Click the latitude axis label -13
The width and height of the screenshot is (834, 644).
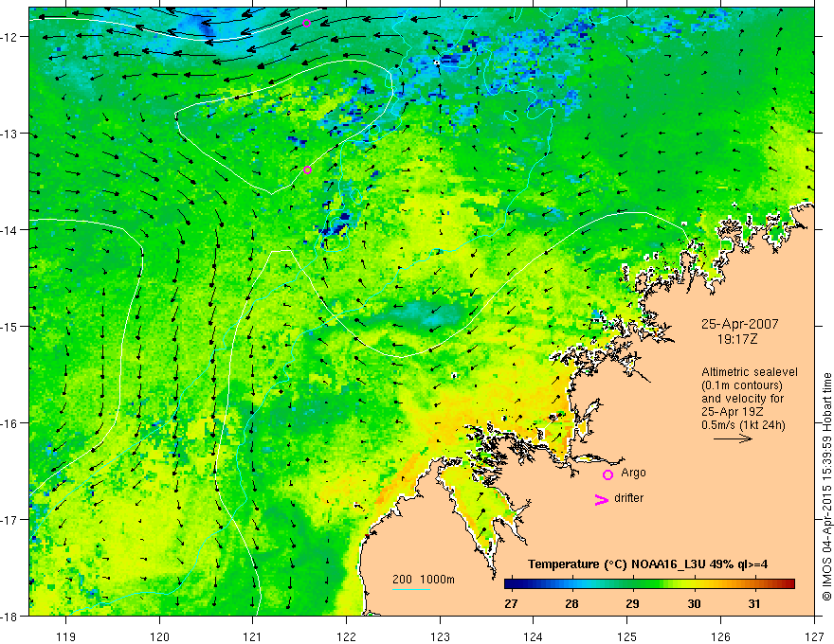coord(10,134)
